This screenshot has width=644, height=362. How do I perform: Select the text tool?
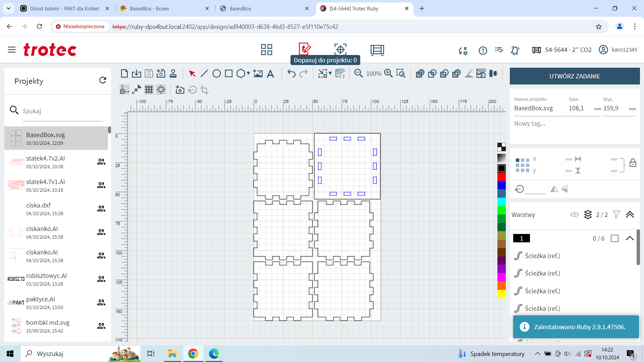(270, 73)
